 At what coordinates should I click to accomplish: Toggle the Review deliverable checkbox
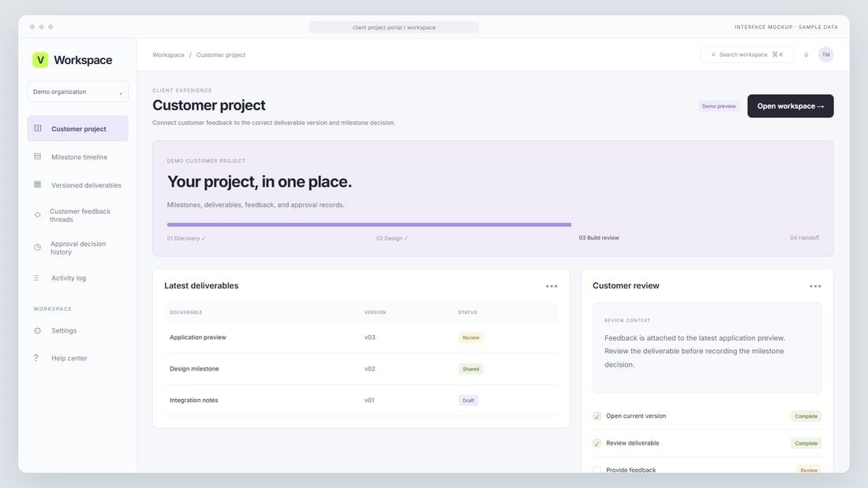pyautogui.click(x=597, y=443)
